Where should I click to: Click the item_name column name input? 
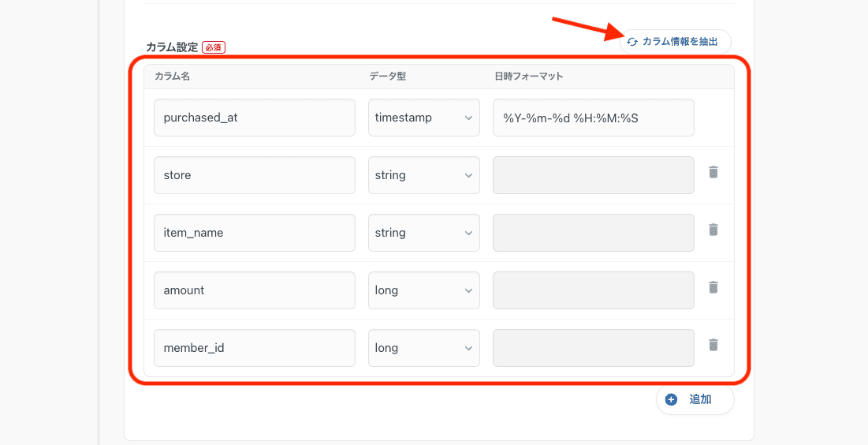click(x=255, y=233)
